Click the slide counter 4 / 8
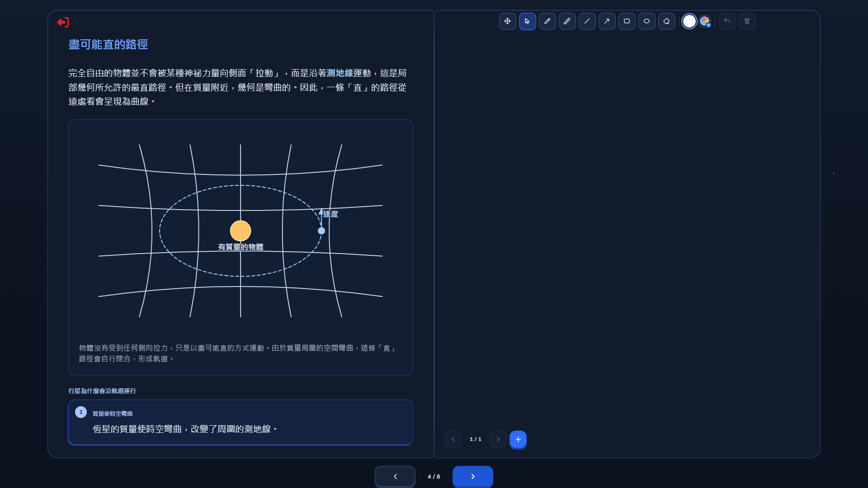Image resolution: width=868 pixels, height=488 pixels. [x=434, y=477]
